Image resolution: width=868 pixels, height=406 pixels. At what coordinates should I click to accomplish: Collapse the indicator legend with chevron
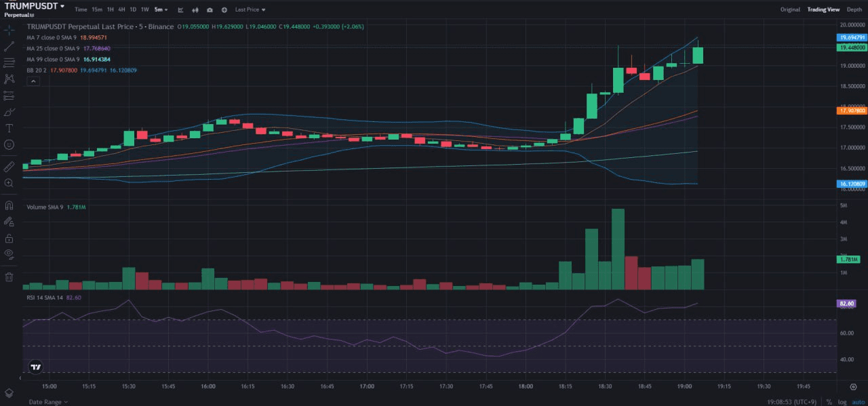point(33,81)
